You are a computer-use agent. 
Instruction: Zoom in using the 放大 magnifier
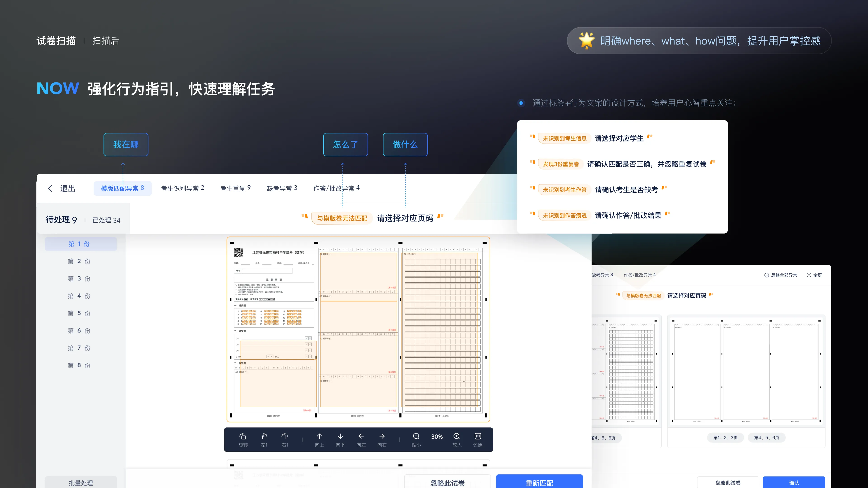click(457, 436)
